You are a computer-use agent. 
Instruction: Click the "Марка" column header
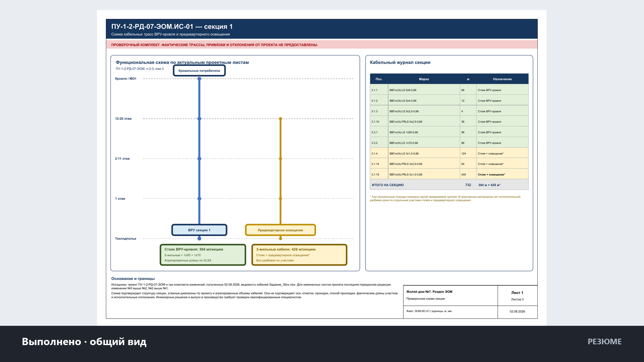coord(424,79)
